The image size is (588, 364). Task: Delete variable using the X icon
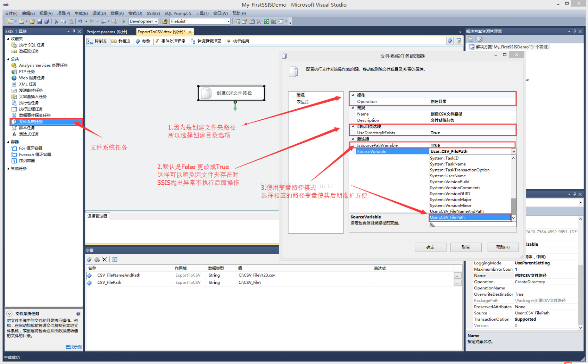click(105, 260)
